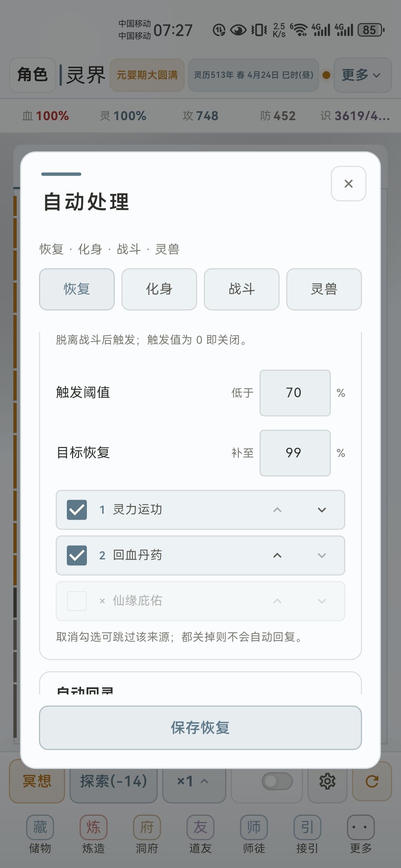Uncheck the 回血丹药 checkbox
Screen dimensions: 401x868
pos(77,555)
